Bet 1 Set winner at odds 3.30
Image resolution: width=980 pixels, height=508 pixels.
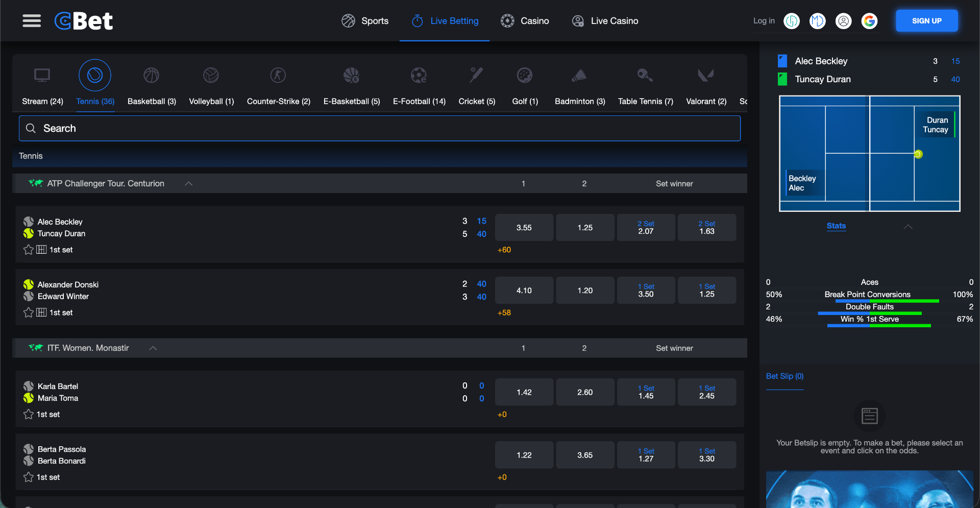point(707,455)
